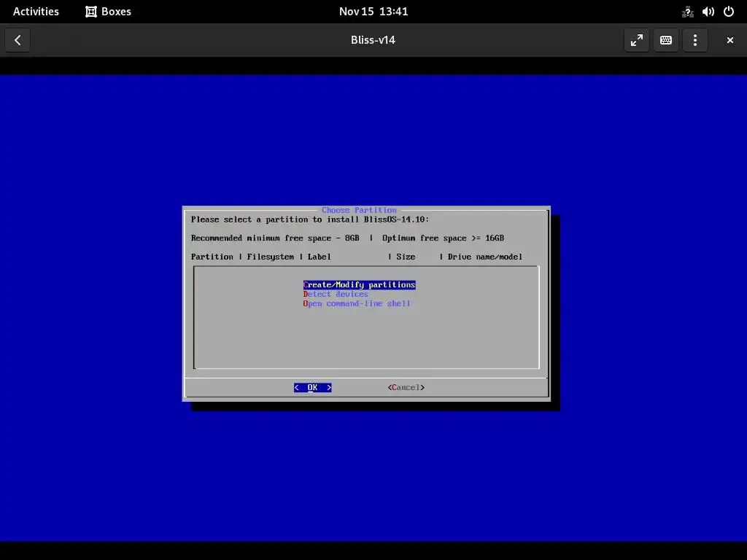Open the power menu icon

point(729,12)
